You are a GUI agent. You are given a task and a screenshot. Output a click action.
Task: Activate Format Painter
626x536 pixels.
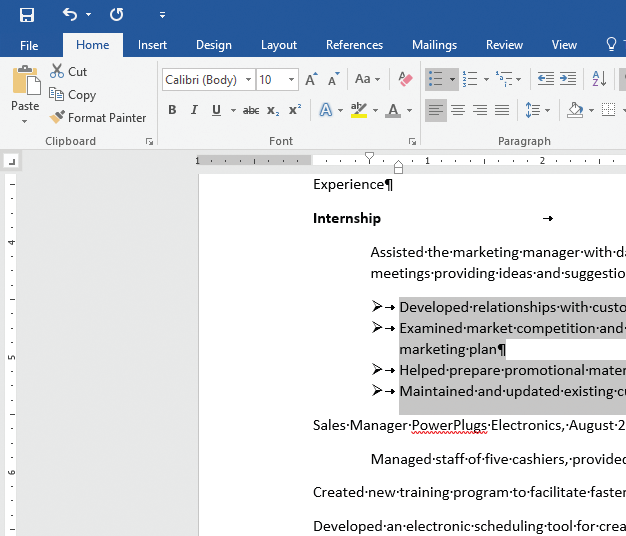(x=98, y=118)
